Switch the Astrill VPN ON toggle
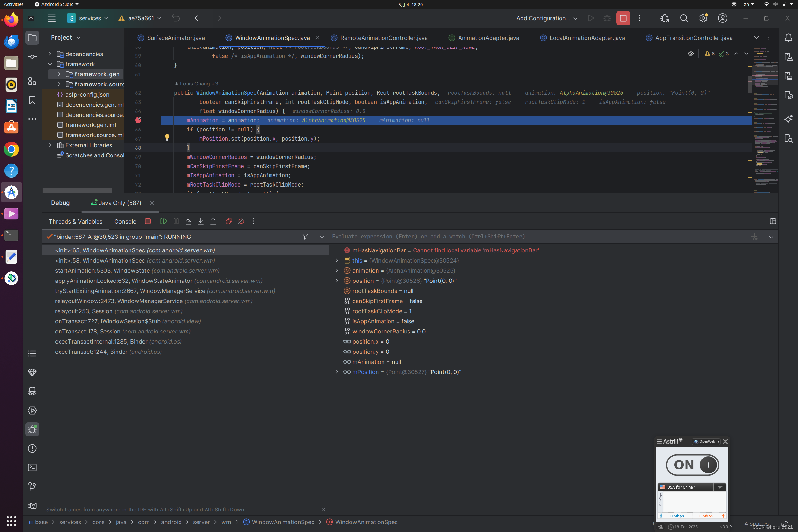The image size is (798, 532). click(x=692, y=465)
